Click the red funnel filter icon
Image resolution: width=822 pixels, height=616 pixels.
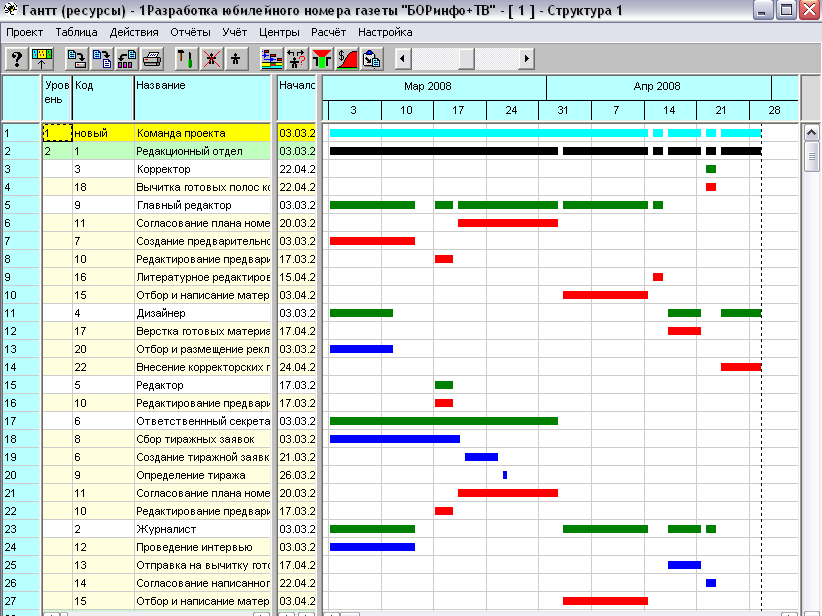coord(323,59)
